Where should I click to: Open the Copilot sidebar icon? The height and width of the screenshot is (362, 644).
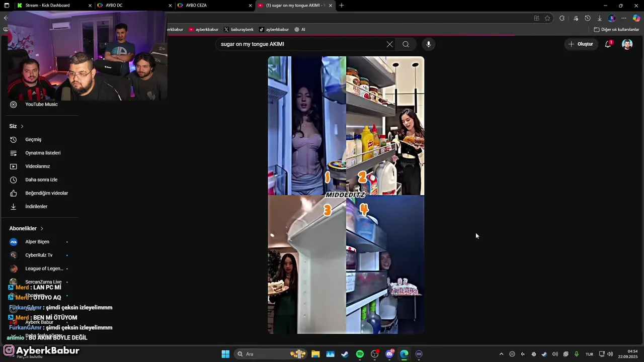coord(636,18)
